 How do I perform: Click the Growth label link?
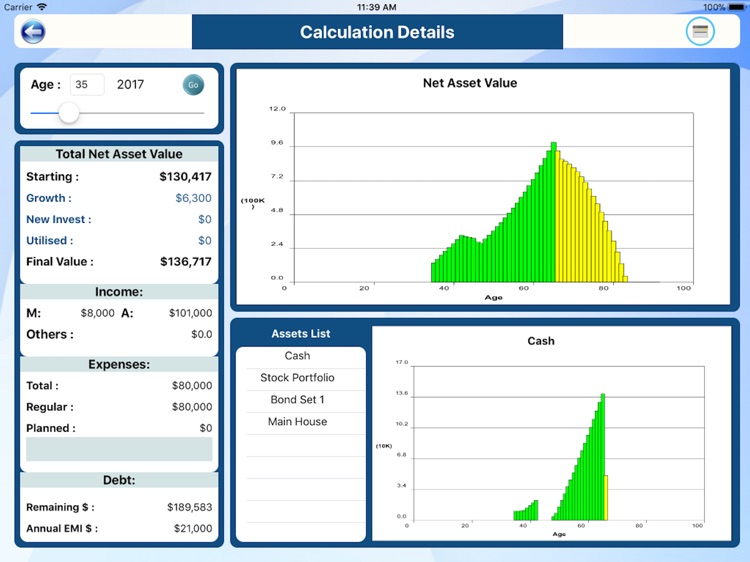click(x=49, y=198)
